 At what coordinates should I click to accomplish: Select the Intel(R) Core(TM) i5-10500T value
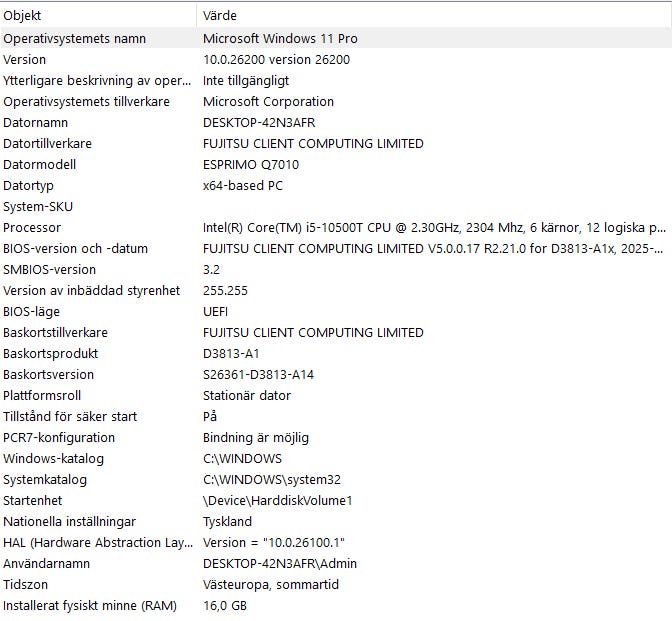click(x=434, y=228)
